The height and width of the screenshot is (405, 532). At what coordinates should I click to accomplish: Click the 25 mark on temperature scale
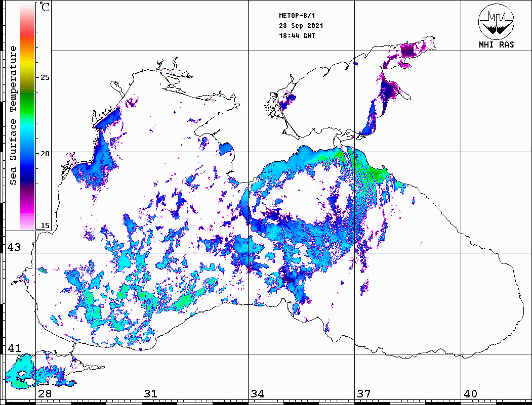(x=45, y=77)
